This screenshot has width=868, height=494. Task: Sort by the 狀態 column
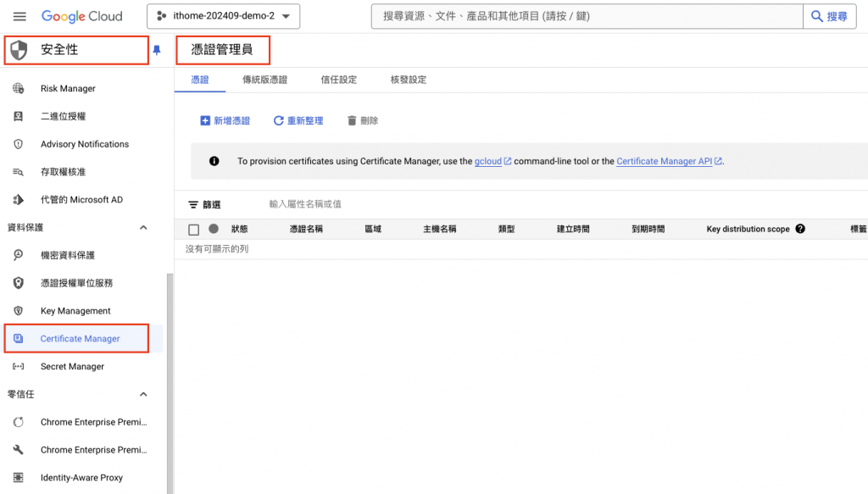(239, 229)
